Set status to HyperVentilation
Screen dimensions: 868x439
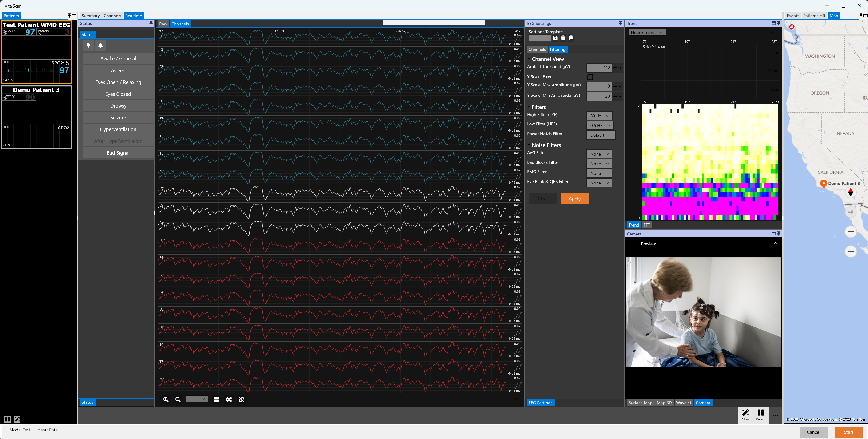[x=118, y=129]
